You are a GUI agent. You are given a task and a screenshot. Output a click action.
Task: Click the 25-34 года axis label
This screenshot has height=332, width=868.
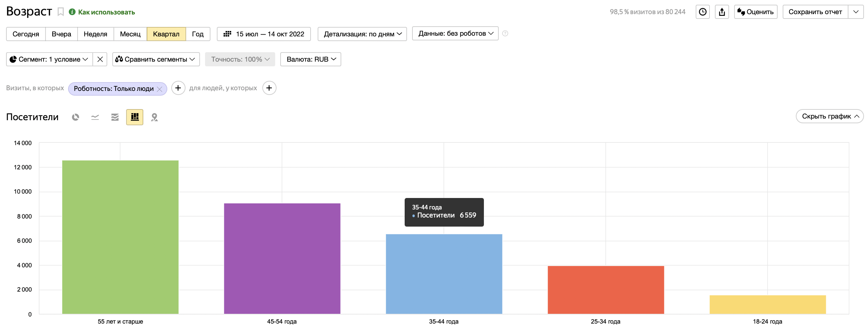606,322
